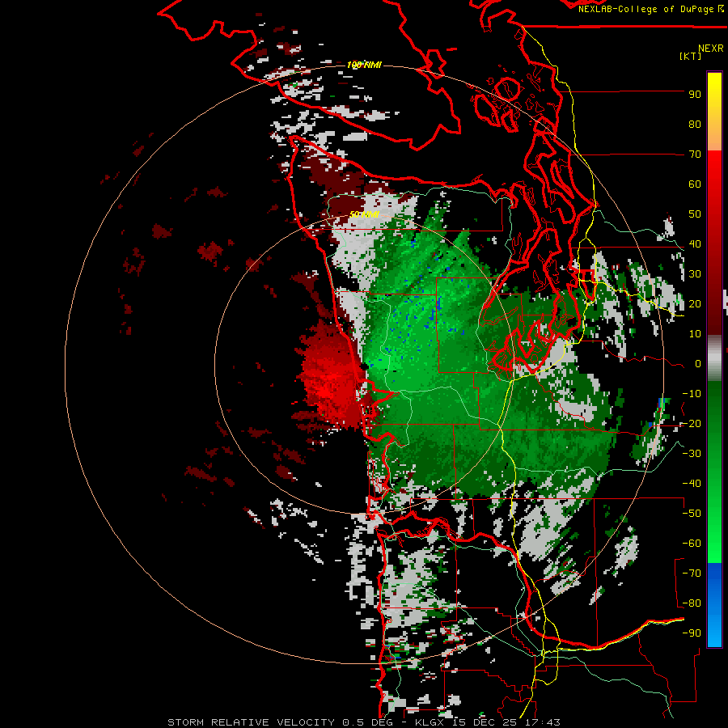The height and width of the screenshot is (728, 728).
Task: Click the 10 value on velocity scale
Action: tap(695, 334)
